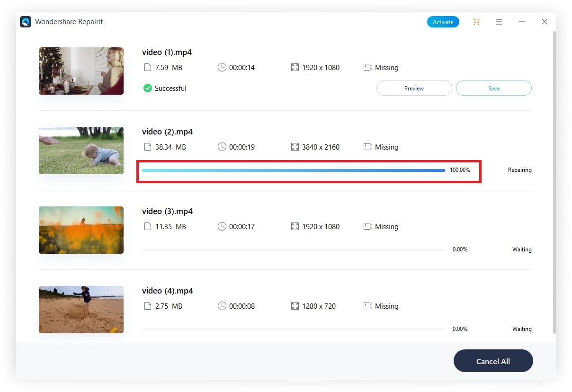Select the baby on grass thumbnail

(81, 151)
